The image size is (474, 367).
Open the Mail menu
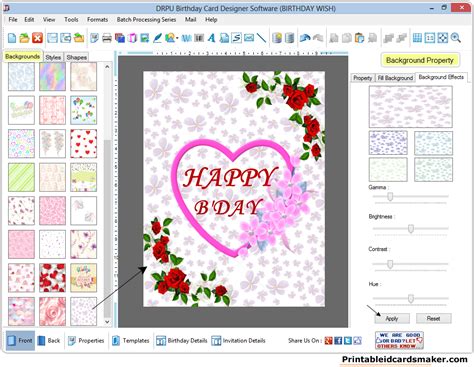point(190,20)
